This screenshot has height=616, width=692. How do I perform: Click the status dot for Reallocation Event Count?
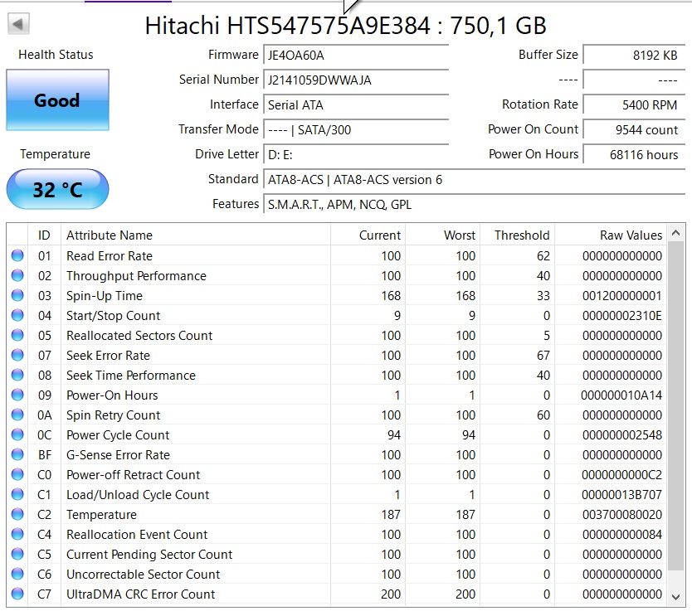click(17, 534)
